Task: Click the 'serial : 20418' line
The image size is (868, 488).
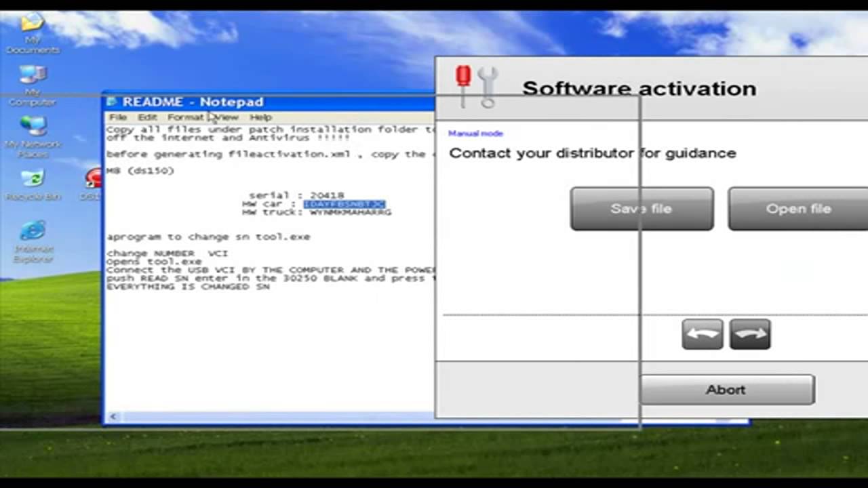Action: [x=296, y=195]
